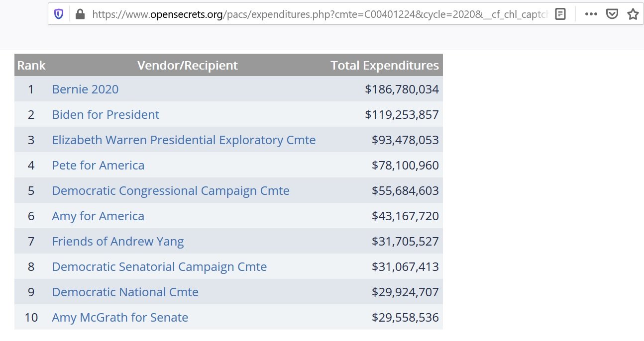644x341 pixels.
Task: Save page to Pocket icon
Action: (612, 14)
